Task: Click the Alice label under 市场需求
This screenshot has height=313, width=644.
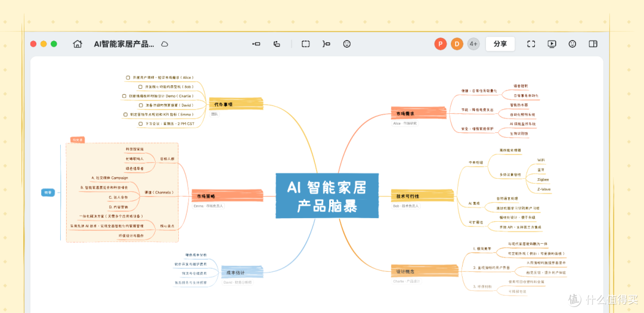Action: (x=405, y=123)
